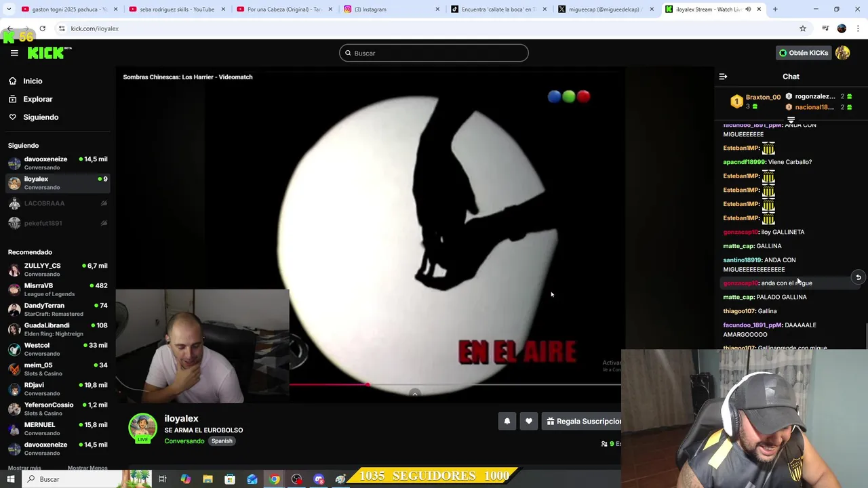Switch to TikTok Encuentra tab

click(x=498, y=9)
